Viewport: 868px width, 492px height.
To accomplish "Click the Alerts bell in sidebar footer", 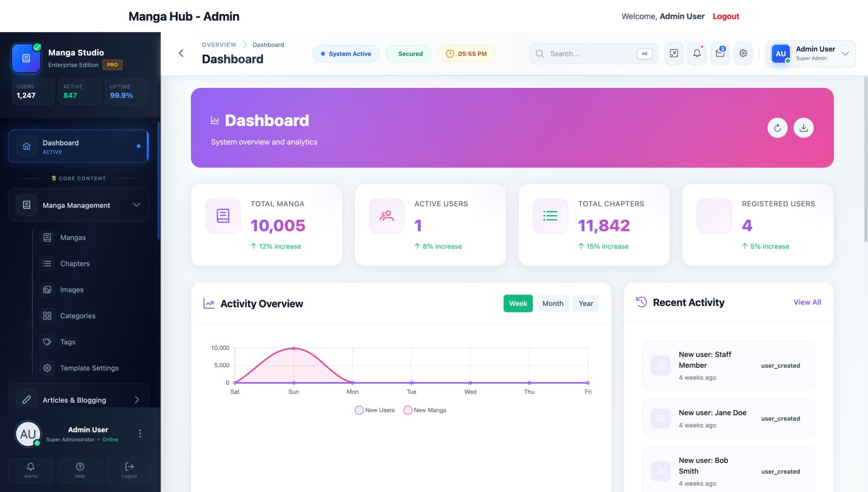I will [31, 470].
